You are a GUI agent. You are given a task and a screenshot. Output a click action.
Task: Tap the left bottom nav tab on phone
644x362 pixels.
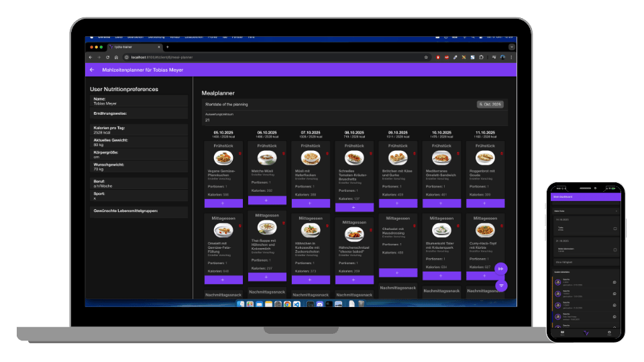click(562, 333)
